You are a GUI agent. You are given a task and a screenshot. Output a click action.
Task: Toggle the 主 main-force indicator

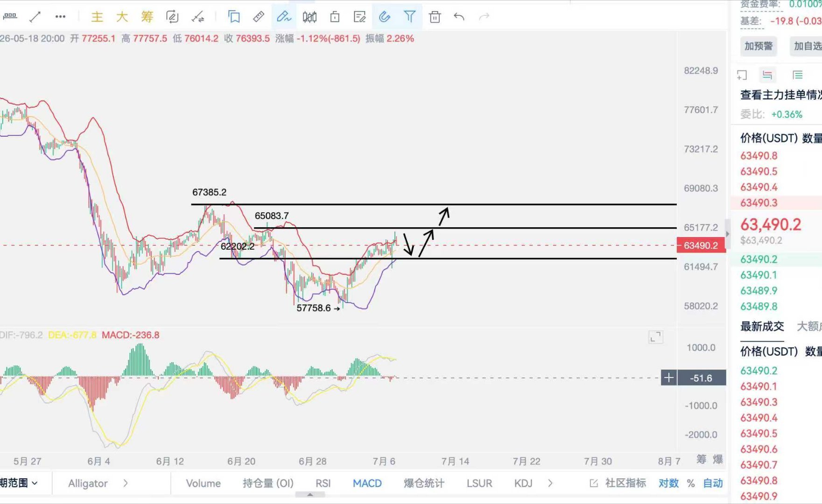pos(97,17)
